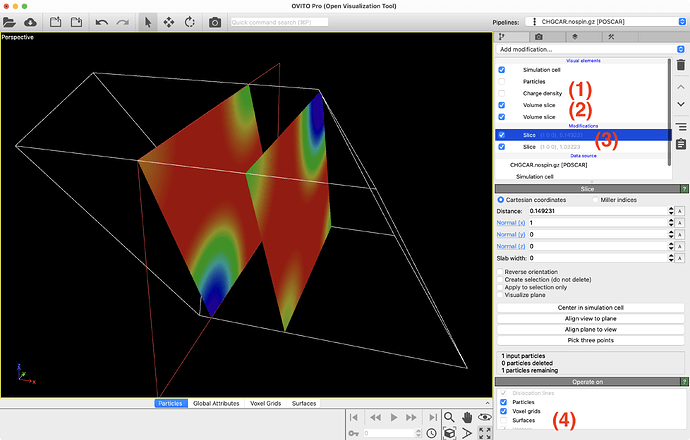Image resolution: width=690 pixels, height=440 pixels.
Task: Collapse the Slice rollout header
Action: 587,189
